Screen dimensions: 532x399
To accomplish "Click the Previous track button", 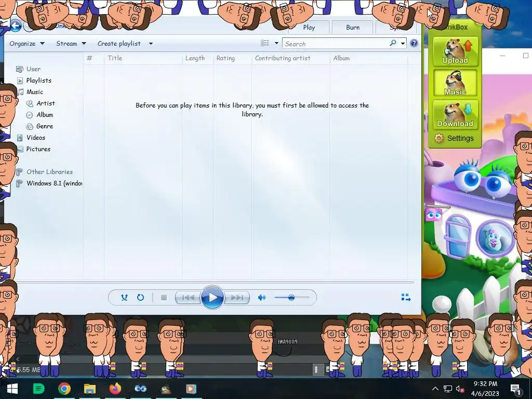I will coord(188,298).
